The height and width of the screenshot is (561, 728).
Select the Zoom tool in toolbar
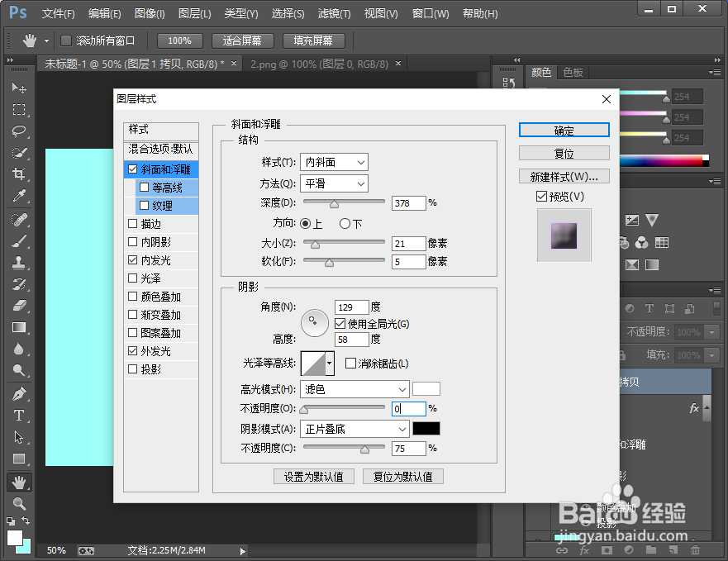tap(19, 503)
